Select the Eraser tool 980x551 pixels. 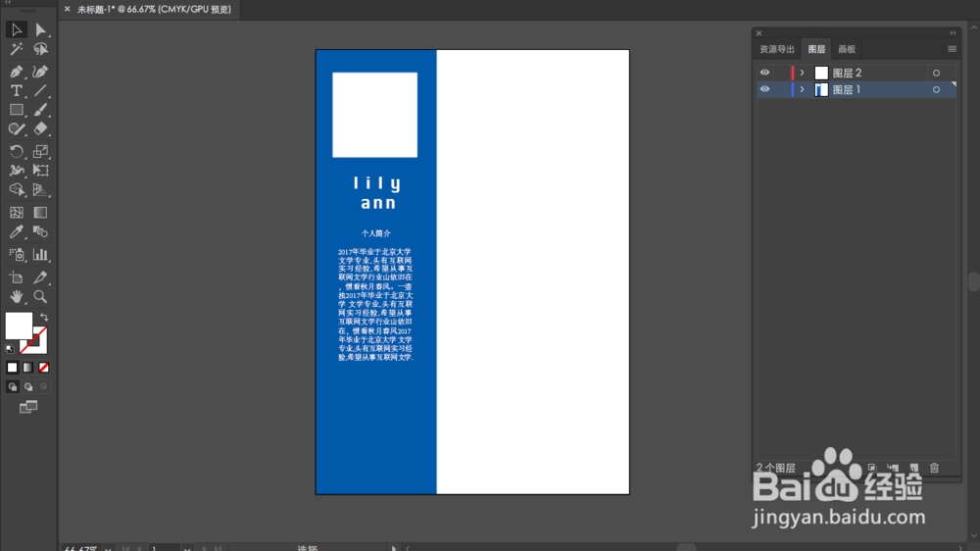[x=40, y=128]
